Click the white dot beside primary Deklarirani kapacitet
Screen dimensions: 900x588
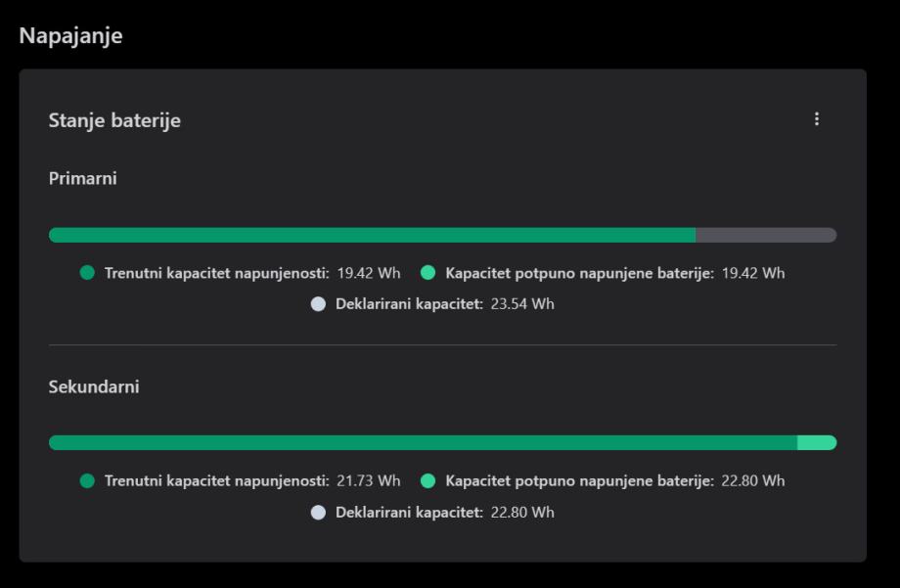point(317,304)
